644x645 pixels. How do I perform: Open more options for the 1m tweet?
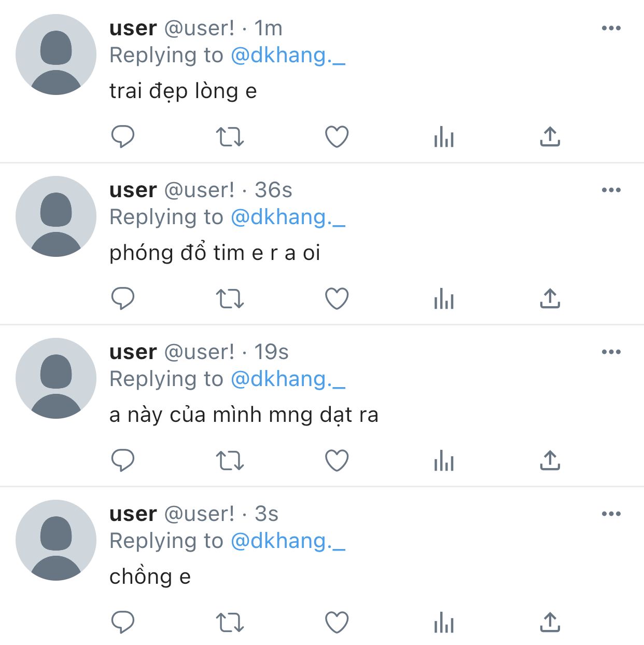[611, 28]
